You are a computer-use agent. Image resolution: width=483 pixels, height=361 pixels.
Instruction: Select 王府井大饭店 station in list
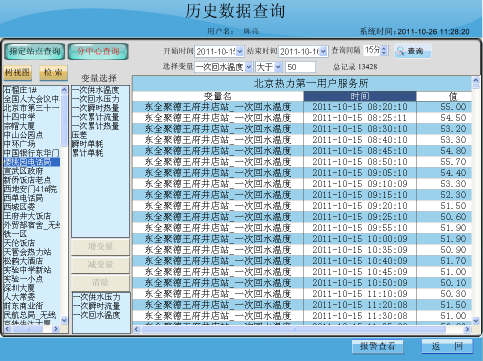[27, 216]
